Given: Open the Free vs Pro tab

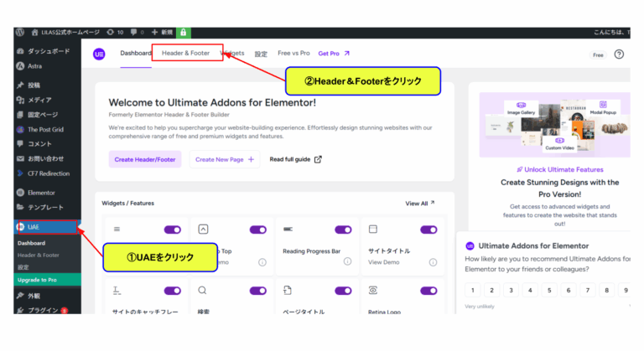Looking at the screenshot, I should tap(293, 53).
